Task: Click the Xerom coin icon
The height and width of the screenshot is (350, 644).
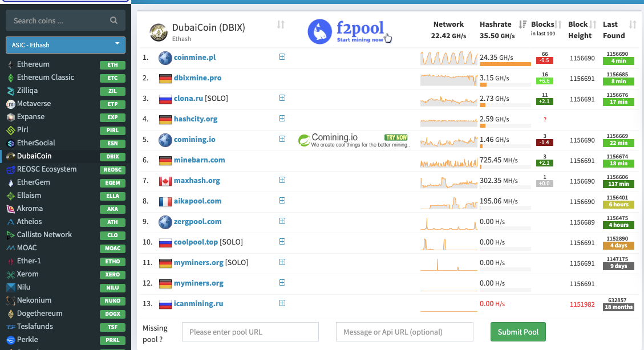Action: (11, 275)
